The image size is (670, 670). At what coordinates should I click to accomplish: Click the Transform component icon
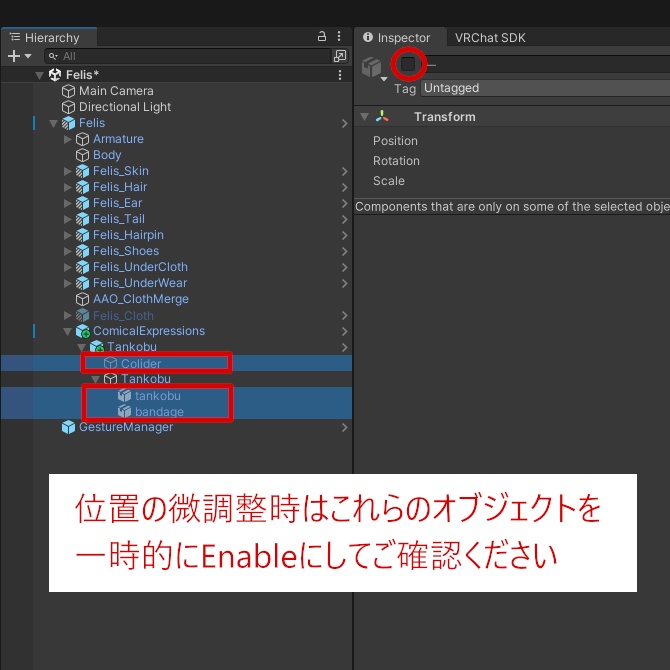pyautogui.click(x=382, y=116)
